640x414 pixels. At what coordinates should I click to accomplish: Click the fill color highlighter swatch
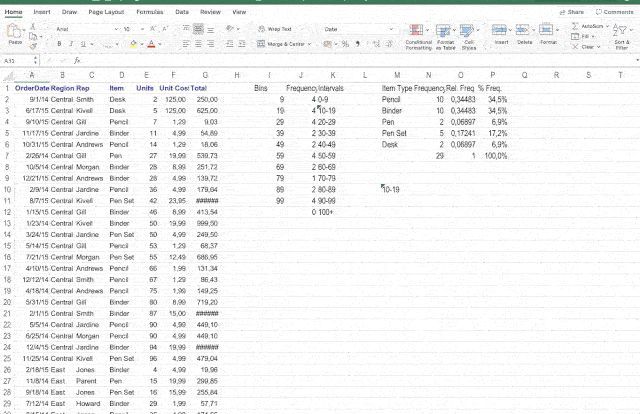[x=130, y=44]
